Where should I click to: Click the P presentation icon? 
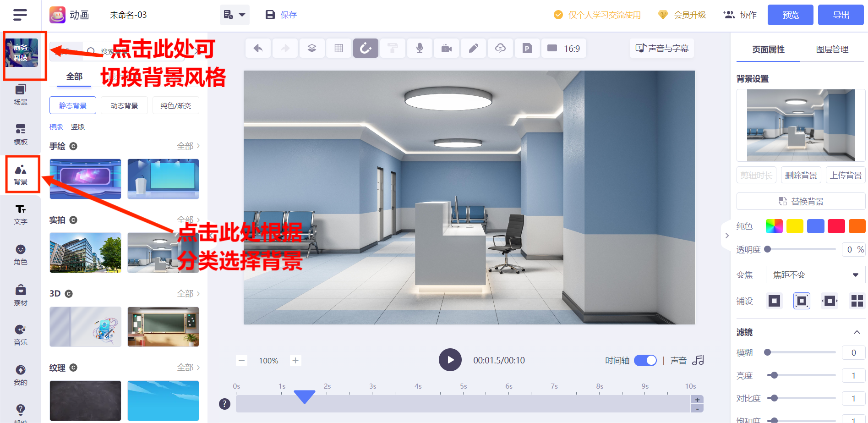pyautogui.click(x=527, y=48)
